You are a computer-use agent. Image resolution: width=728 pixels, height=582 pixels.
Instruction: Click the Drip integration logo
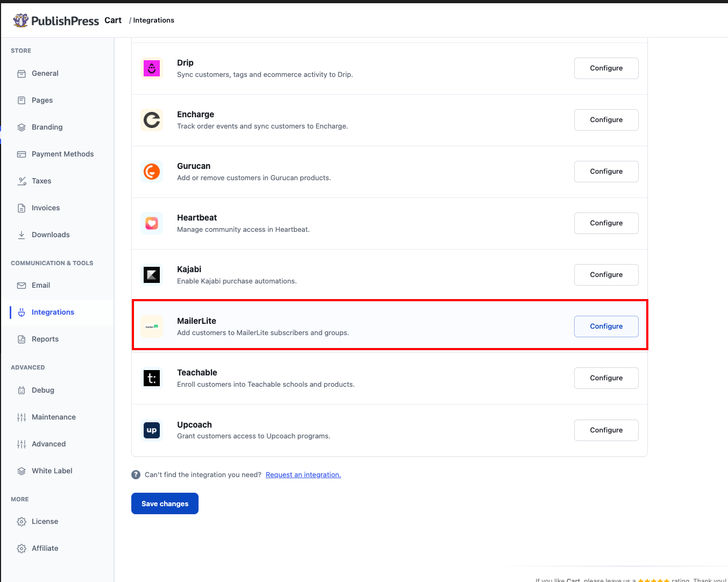pos(152,68)
